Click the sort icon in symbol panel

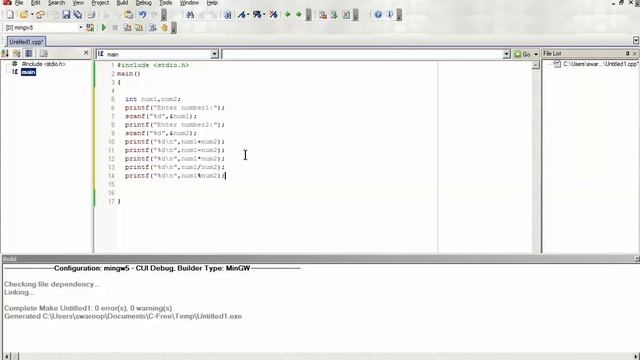coord(5,53)
